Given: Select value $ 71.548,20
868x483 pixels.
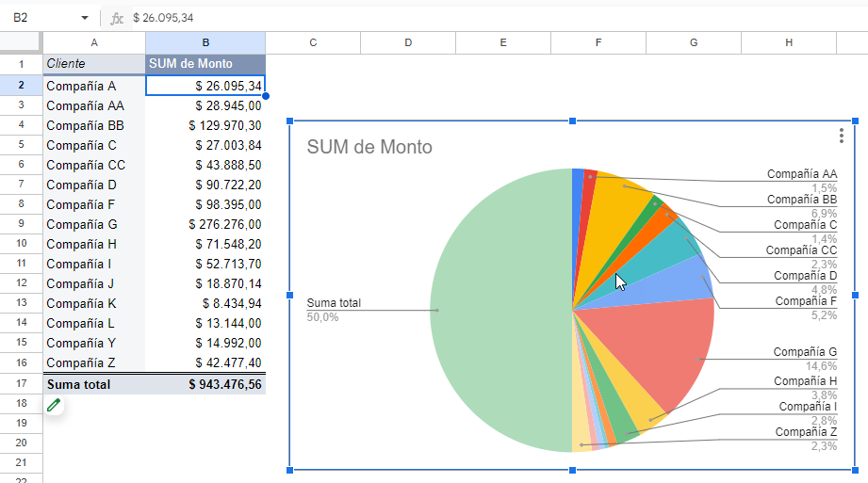Looking at the screenshot, I should (x=205, y=244).
